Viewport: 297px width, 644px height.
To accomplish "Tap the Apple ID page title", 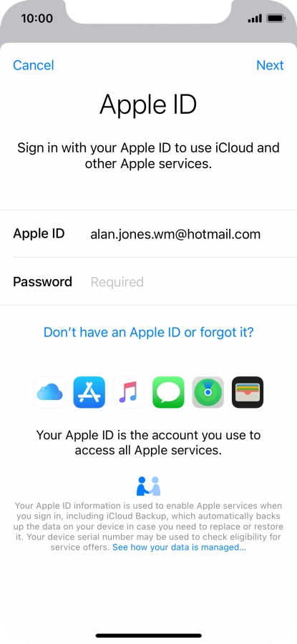I will click(x=148, y=104).
